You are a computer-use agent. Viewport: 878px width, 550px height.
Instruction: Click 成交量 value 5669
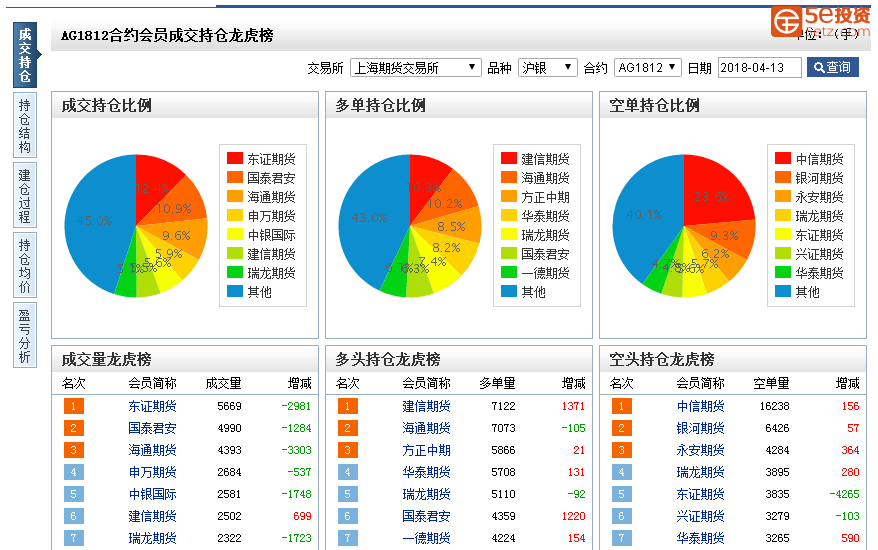coord(230,406)
